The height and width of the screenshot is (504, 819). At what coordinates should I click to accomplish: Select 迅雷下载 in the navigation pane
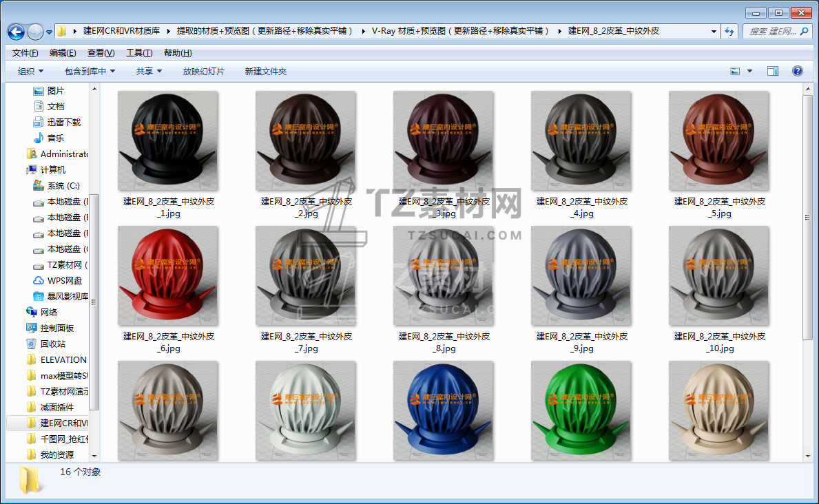coord(56,123)
